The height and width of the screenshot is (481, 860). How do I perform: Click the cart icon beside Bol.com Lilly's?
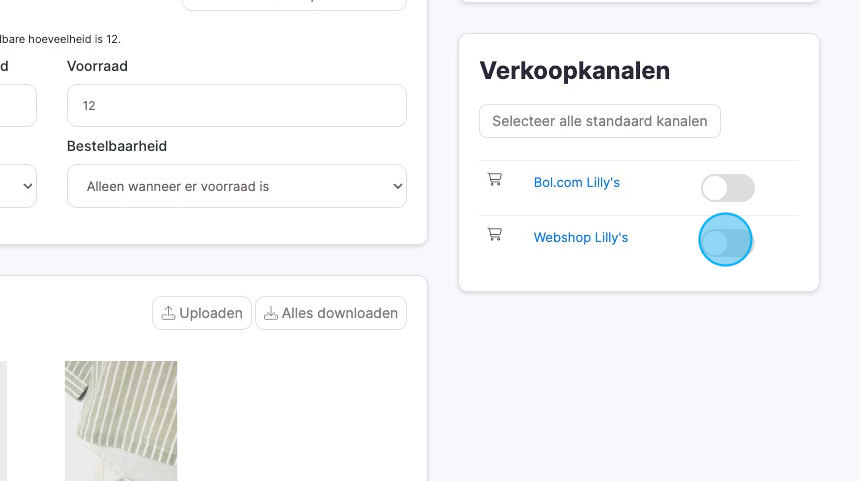[x=494, y=180]
